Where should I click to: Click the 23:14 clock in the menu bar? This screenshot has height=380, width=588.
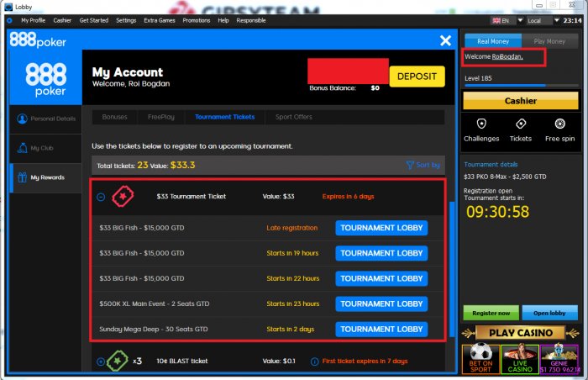pos(572,20)
